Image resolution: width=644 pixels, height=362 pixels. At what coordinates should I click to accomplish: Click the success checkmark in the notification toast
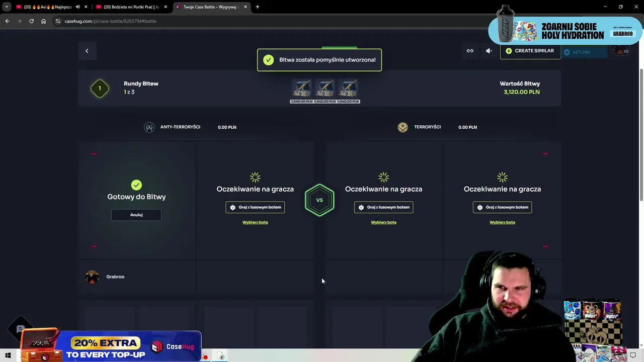[x=269, y=60]
